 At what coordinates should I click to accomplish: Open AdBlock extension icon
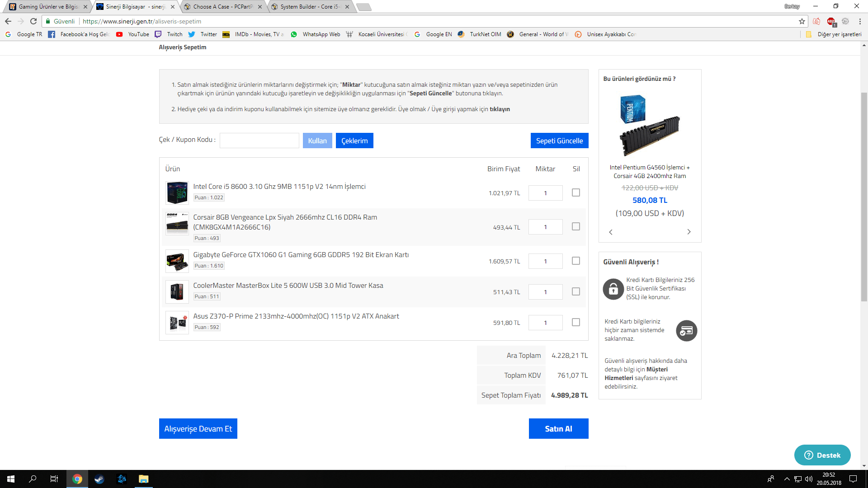(x=831, y=21)
